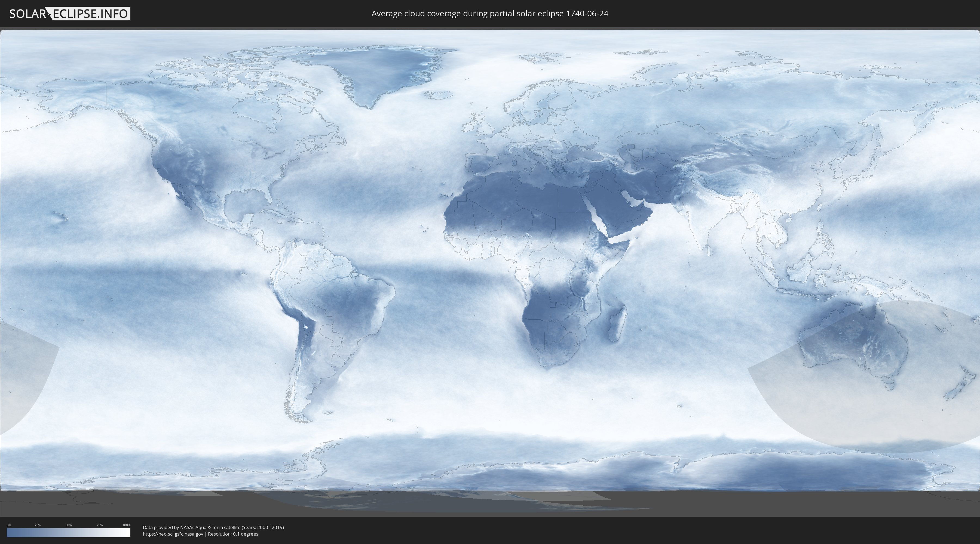Click Madagascar island on the map
This screenshot has height=544, width=980.
pyautogui.click(x=617, y=323)
